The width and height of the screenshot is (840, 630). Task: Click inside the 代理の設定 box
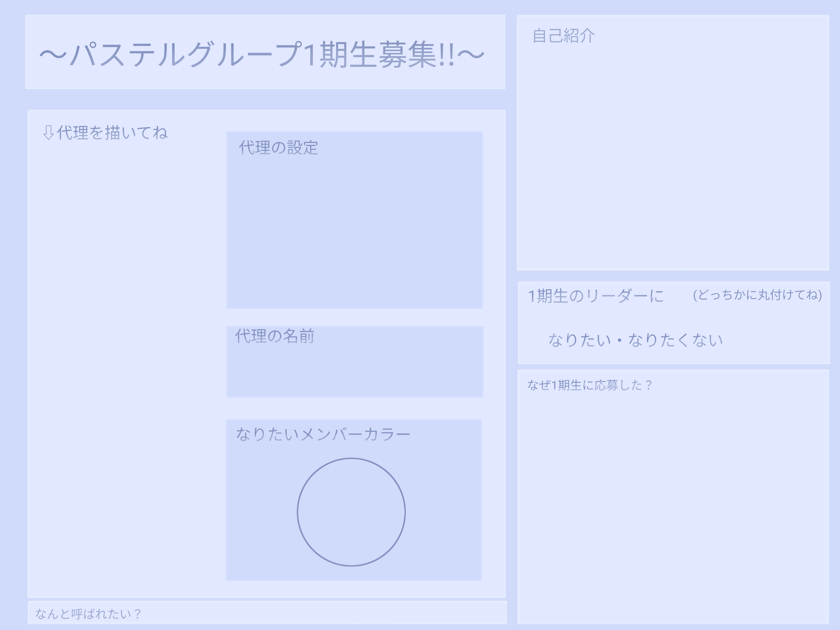[354, 228]
